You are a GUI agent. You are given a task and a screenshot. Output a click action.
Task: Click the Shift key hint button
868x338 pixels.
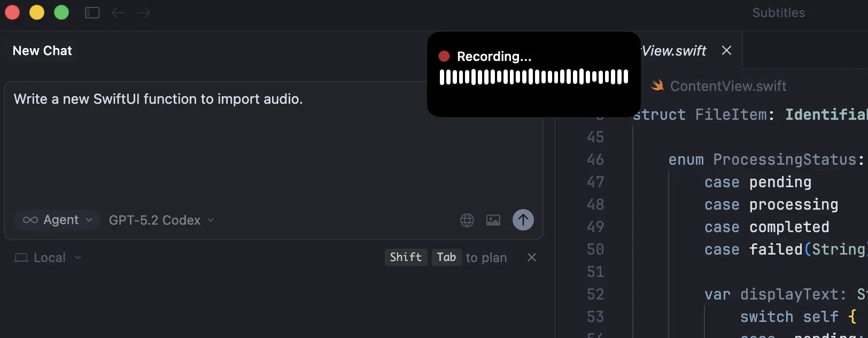point(406,257)
